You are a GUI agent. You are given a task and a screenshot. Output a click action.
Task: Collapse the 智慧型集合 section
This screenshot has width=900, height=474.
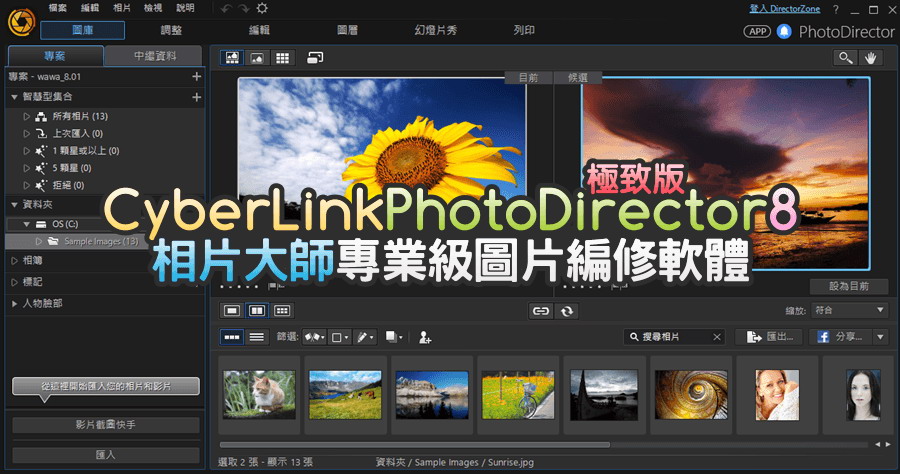(14, 97)
